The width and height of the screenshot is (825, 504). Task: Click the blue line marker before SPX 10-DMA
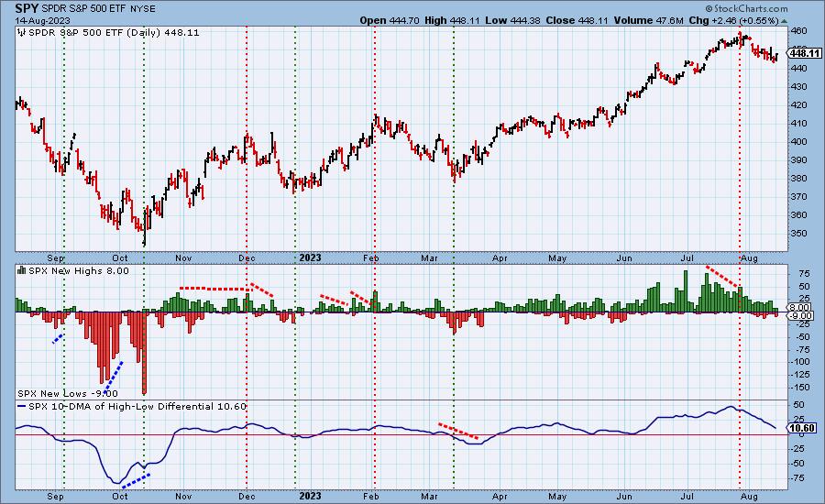pyautogui.click(x=22, y=407)
